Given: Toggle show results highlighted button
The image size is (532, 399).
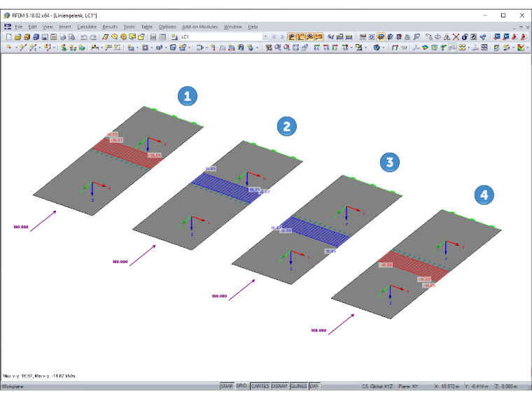Looking at the screenshot, I should 291,36.
